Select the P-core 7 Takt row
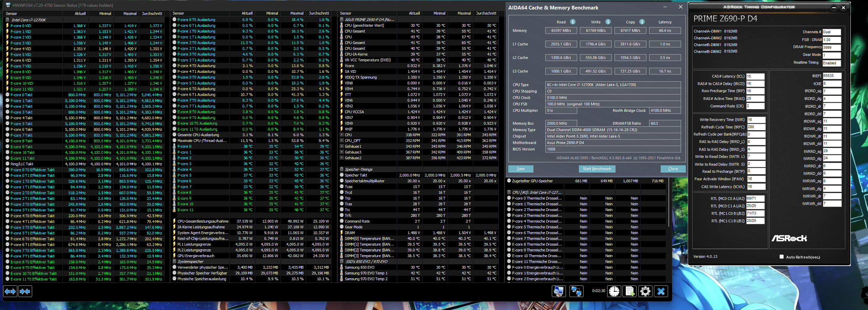This screenshot has height=310, width=868. point(84,135)
